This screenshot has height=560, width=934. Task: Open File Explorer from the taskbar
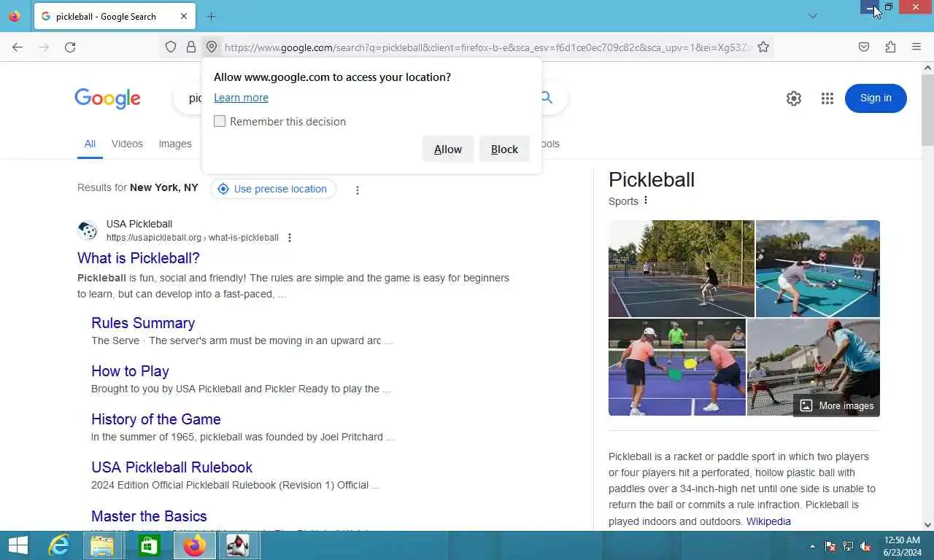102,545
